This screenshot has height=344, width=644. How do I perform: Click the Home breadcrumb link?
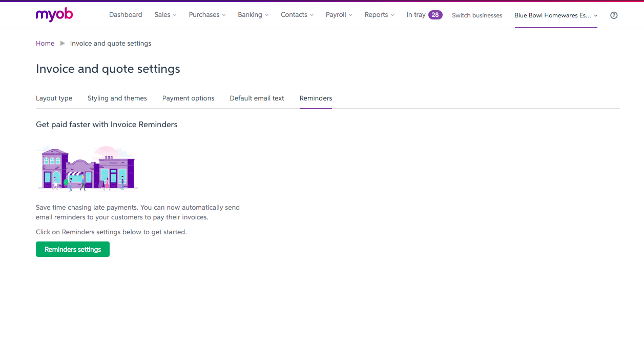pos(45,44)
